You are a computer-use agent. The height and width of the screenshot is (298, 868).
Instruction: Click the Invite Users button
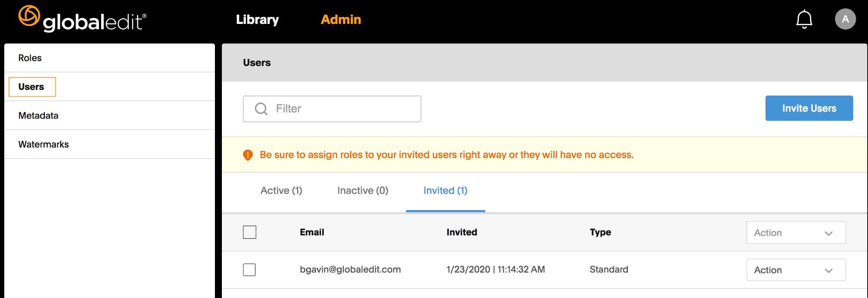point(809,108)
